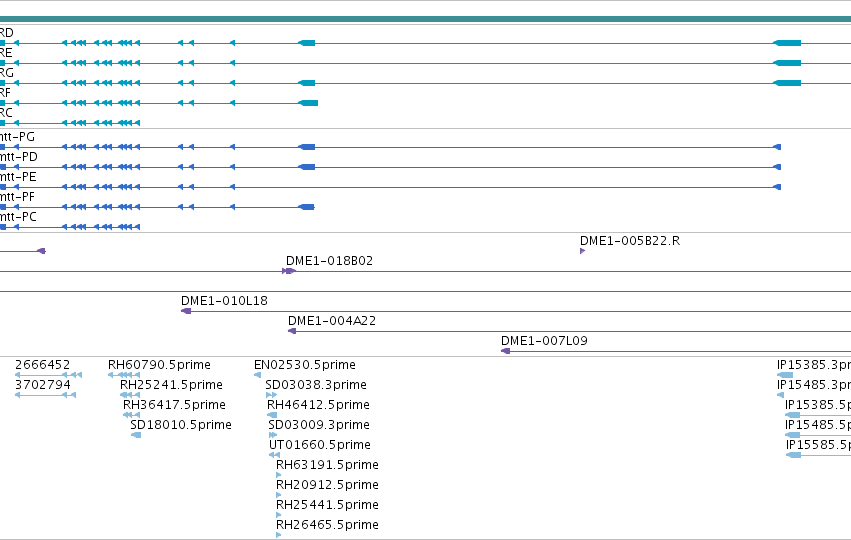The height and width of the screenshot is (540, 851).
Task: Click the DME1-010L18 clone label
Action: coord(224,301)
